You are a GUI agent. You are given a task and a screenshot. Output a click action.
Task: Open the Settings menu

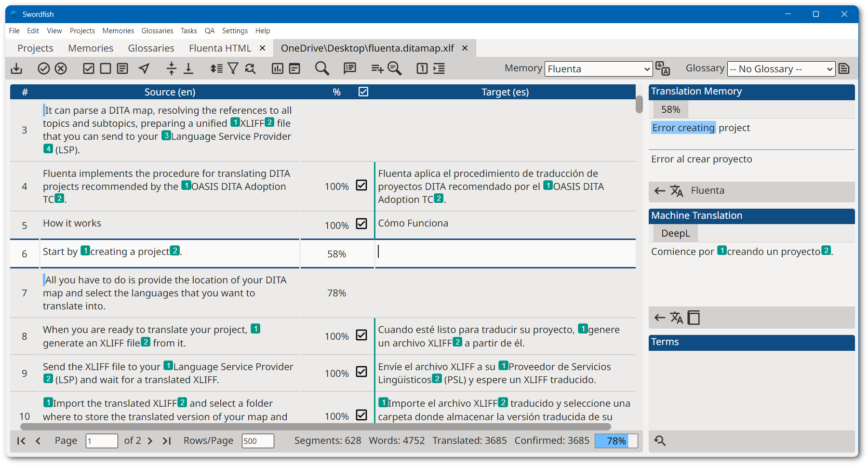235,30
